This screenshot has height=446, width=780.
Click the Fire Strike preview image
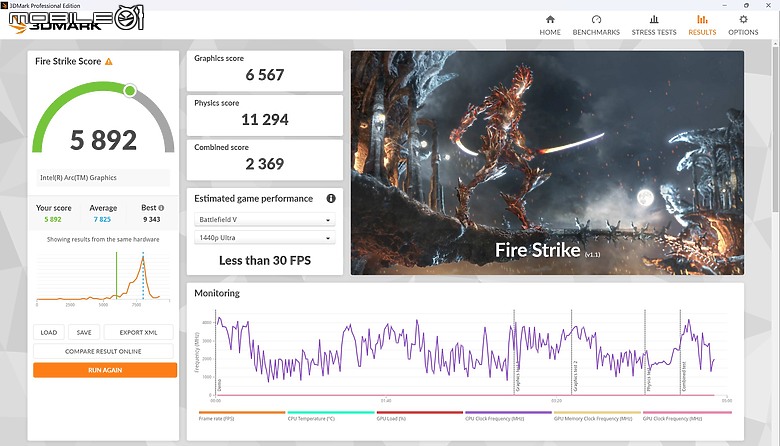(547, 163)
